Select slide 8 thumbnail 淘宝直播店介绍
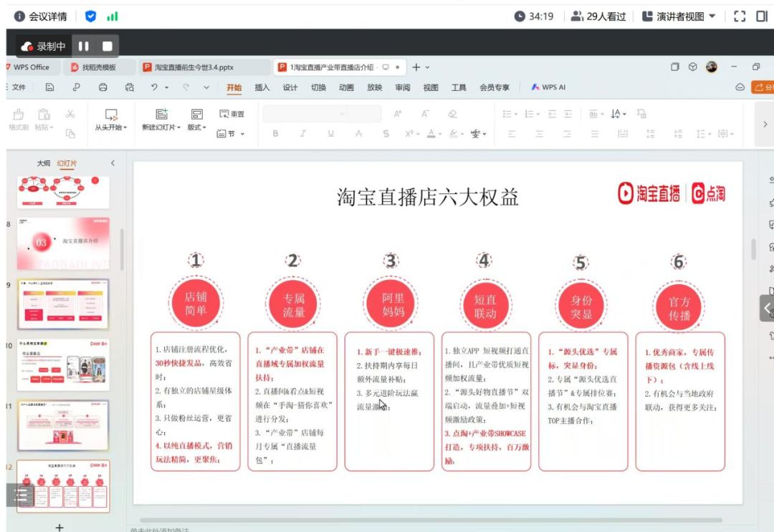 [63, 243]
